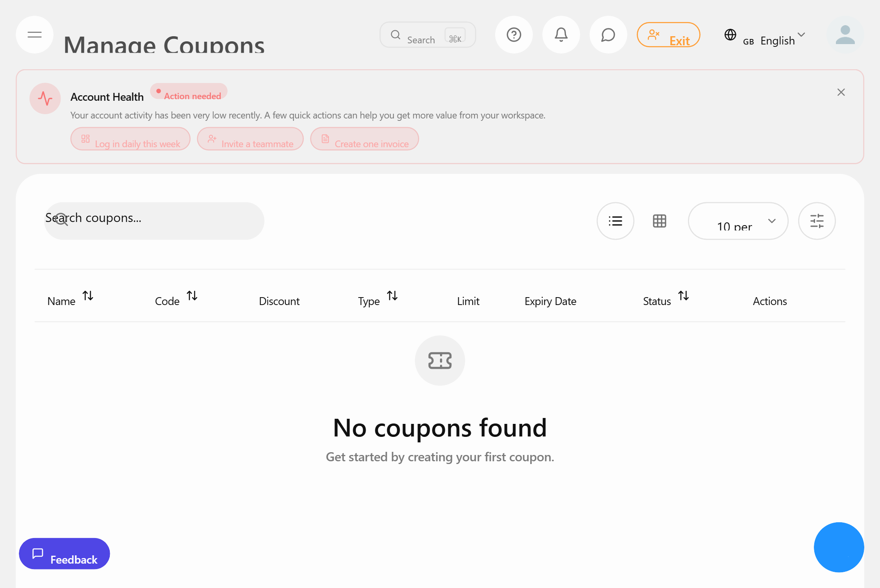The width and height of the screenshot is (880, 588).
Task: Open the chat messages icon
Action: tap(608, 35)
